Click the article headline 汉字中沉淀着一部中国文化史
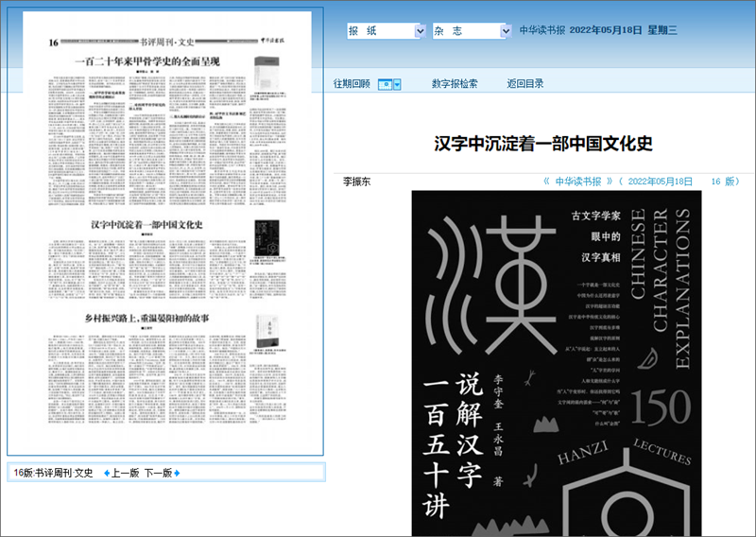The width and height of the screenshot is (756, 537). 543,144
